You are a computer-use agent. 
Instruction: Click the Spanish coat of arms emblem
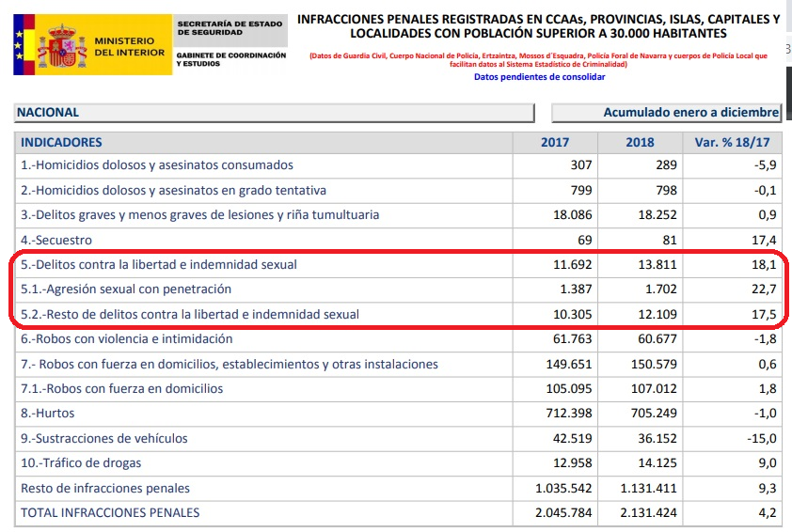(61, 45)
